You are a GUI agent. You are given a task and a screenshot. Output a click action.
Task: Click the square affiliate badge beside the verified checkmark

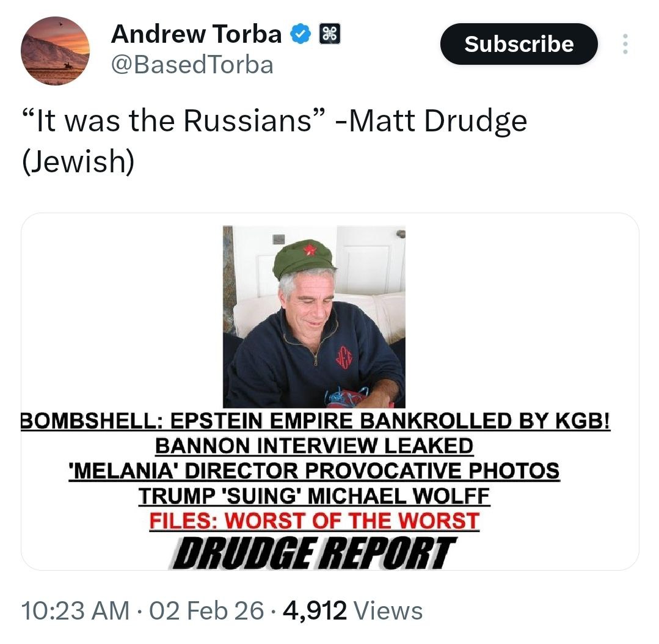(x=330, y=34)
